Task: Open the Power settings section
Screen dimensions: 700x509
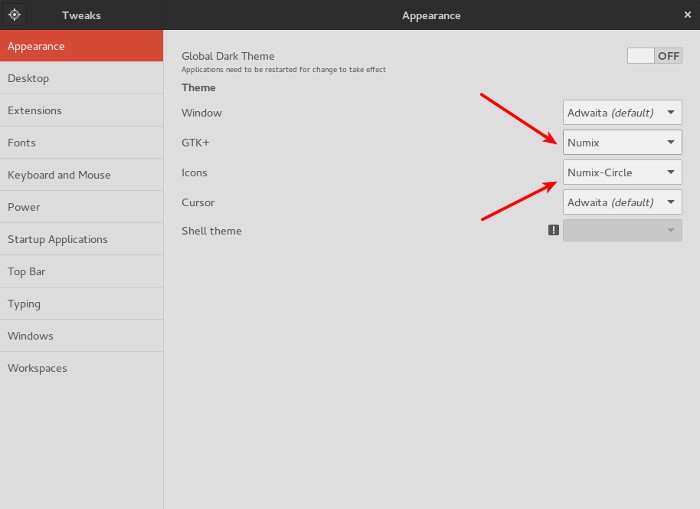Action: [81, 207]
